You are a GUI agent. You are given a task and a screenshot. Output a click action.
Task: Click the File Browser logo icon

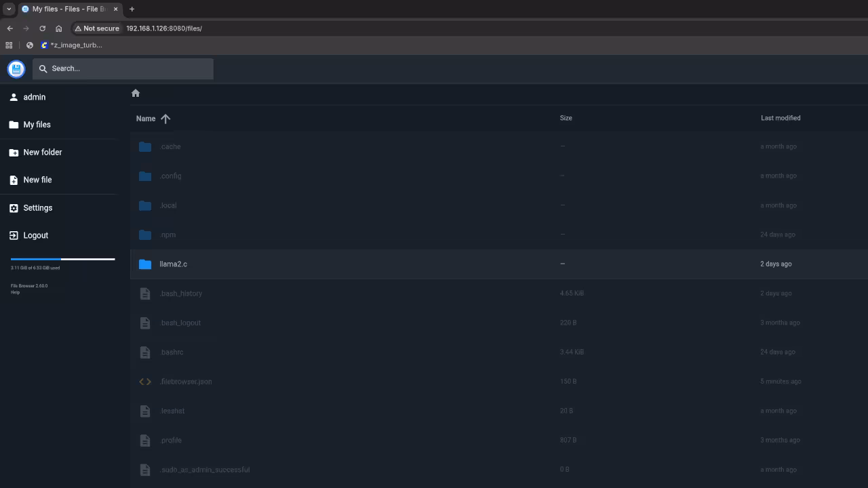coord(16,68)
